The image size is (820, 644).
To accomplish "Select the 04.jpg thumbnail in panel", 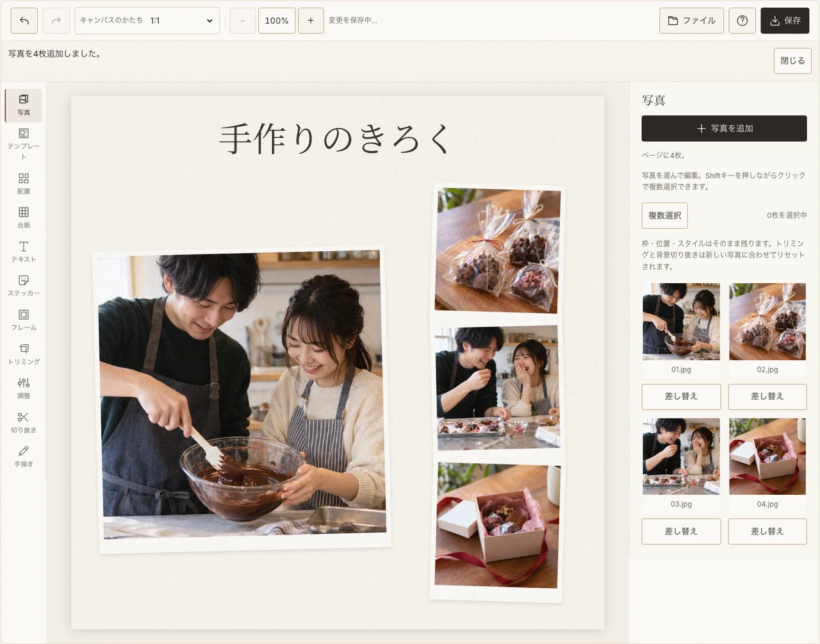I will click(767, 456).
